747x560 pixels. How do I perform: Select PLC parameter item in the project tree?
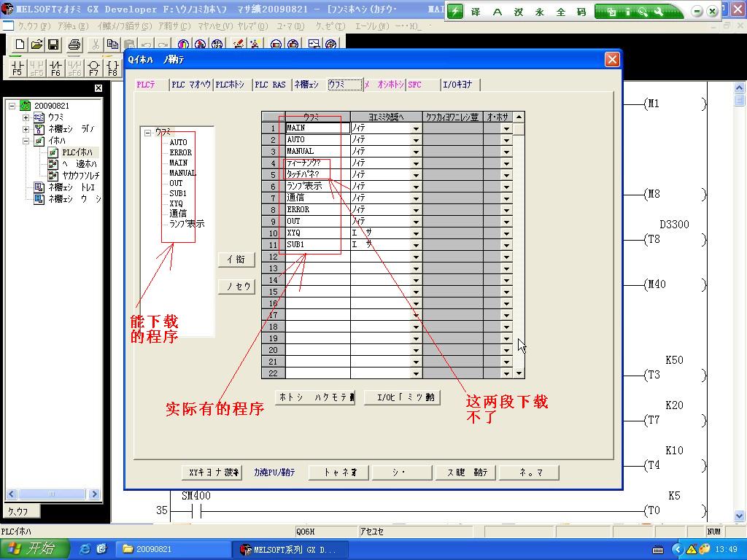tap(78, 152)
